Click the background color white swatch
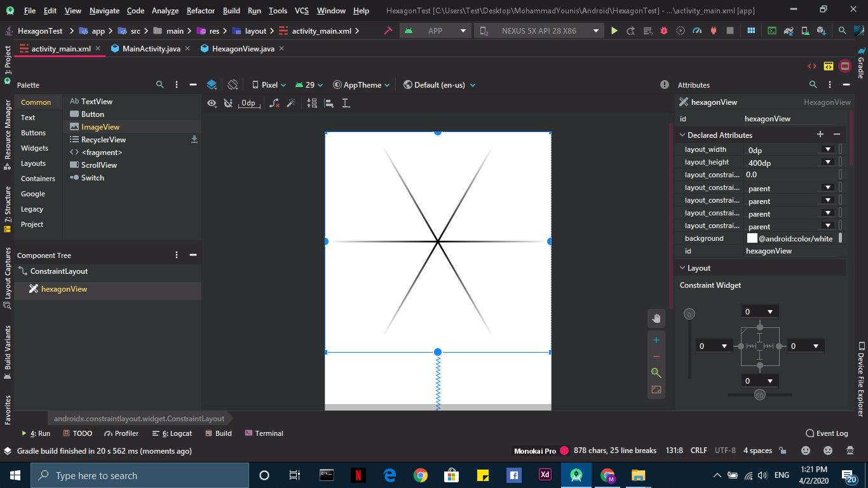 (752, 238)
